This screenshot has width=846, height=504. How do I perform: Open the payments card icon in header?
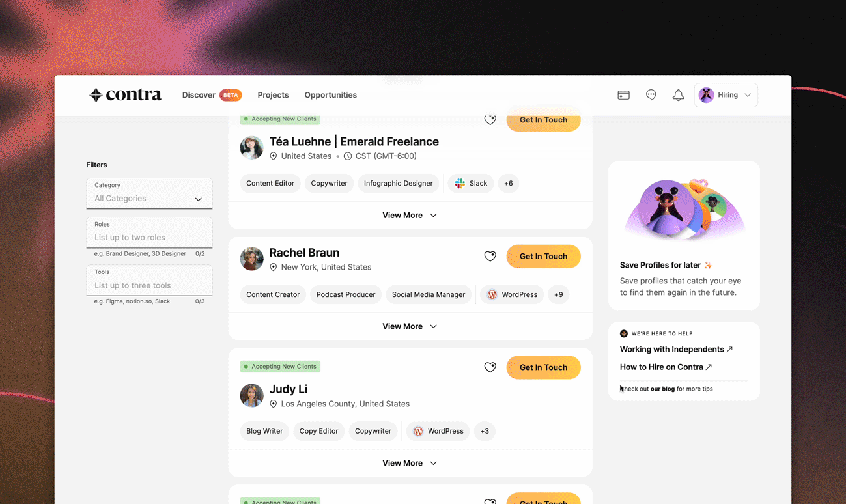pyautogui.click(x=623, y=95)
